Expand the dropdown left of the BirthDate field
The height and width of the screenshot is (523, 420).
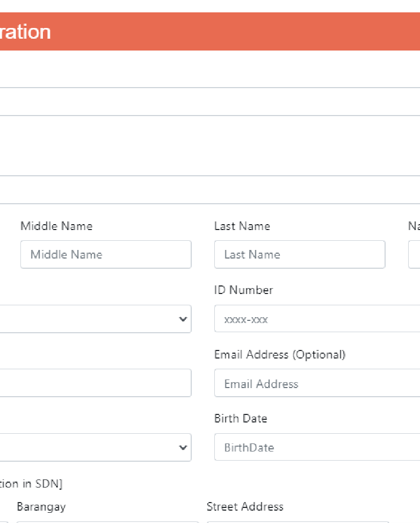(x=95, y=447)
